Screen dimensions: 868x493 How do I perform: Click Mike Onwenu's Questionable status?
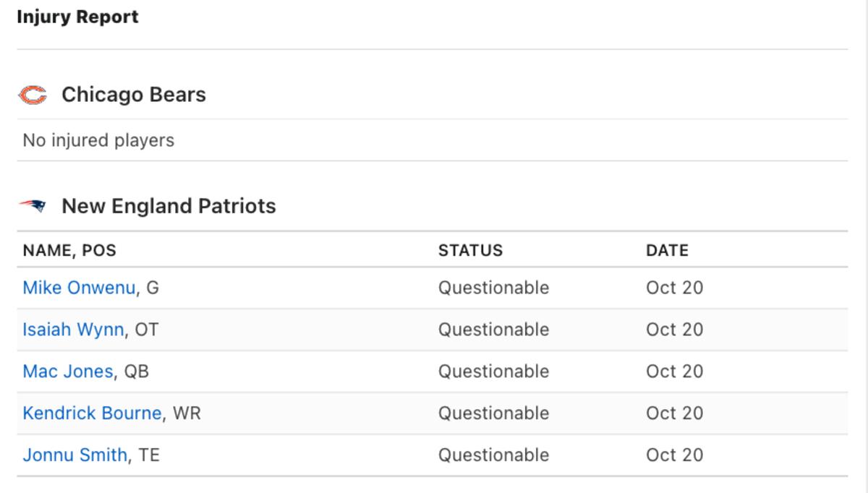coord(493,288)
